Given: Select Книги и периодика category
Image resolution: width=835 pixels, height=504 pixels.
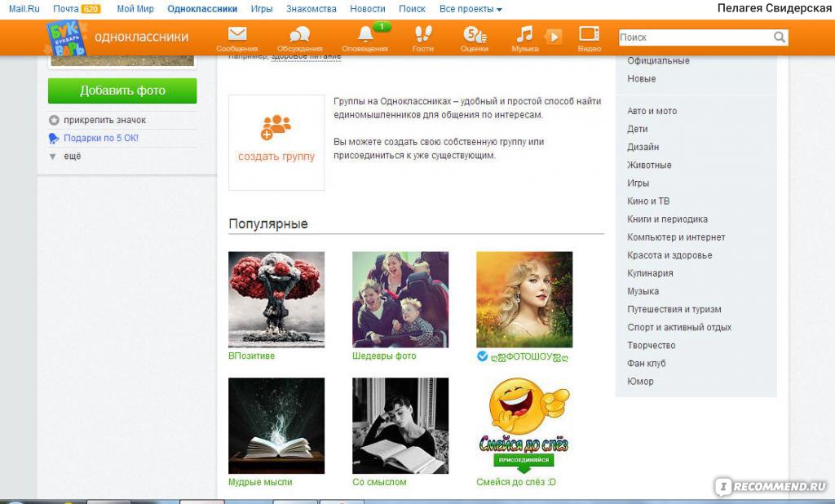Looking at the screenshot, I should click(667, 219).
